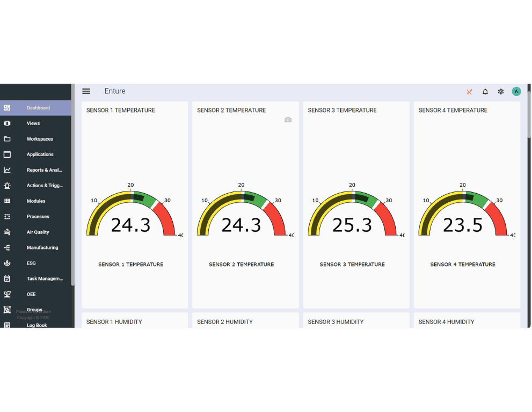Image resolution: width=532 pixels, height=412 pixels.
Task: Open the notifications bell
Action: point(485,92)
